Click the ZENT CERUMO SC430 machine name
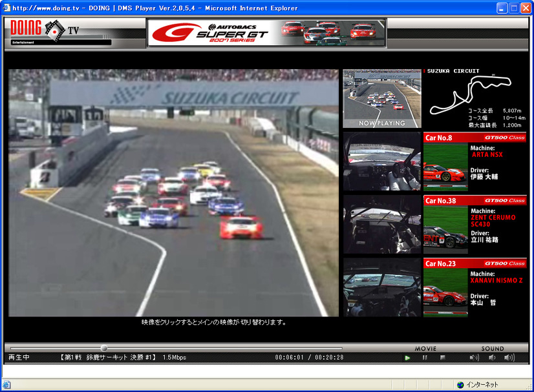This screenshot has height=392, width=534. point(493,221)
